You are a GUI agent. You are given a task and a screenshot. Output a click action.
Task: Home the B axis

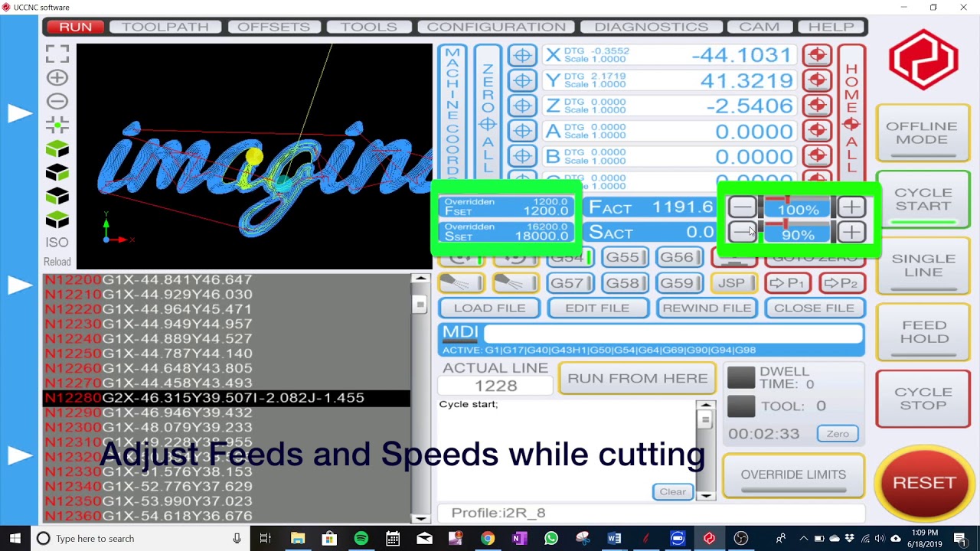817,156
